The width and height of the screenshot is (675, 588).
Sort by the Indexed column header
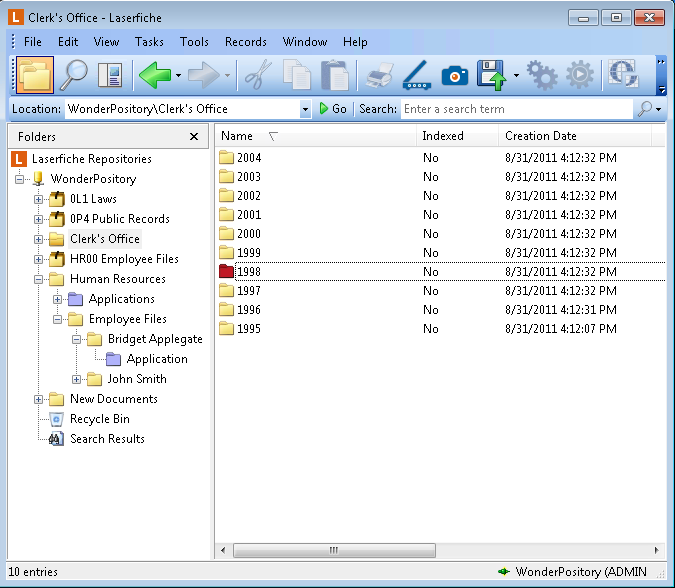tap(457, 136)
